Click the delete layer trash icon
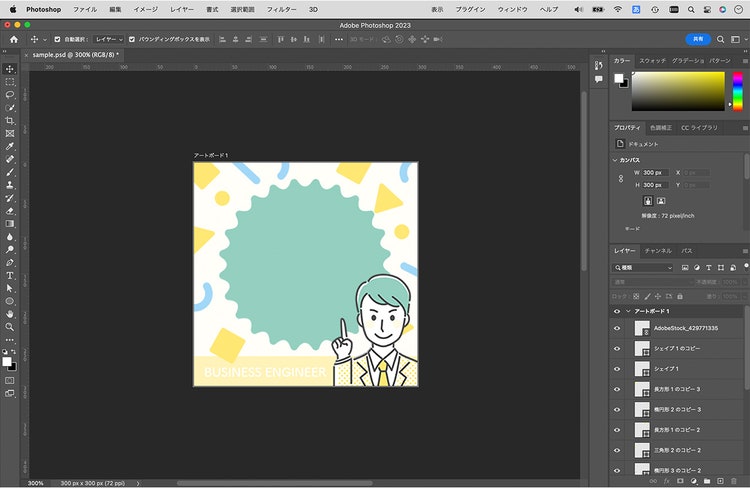 click(734, 481)
